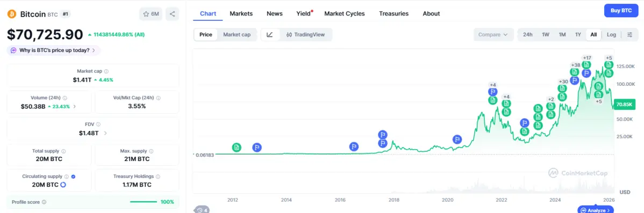Screen dimensions: 644x213
Task: Click the #1 rank badge
Action: click(x=65, y=14)
